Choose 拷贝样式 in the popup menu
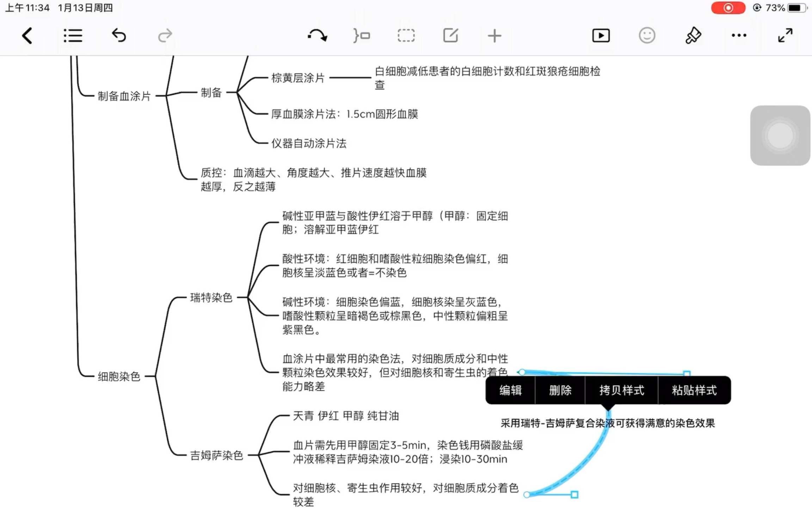Screen dimensions: 812x509 pos(622,390)
